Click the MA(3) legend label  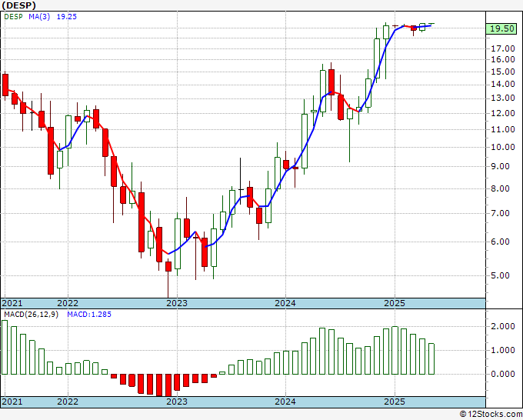tap(39, 17)
